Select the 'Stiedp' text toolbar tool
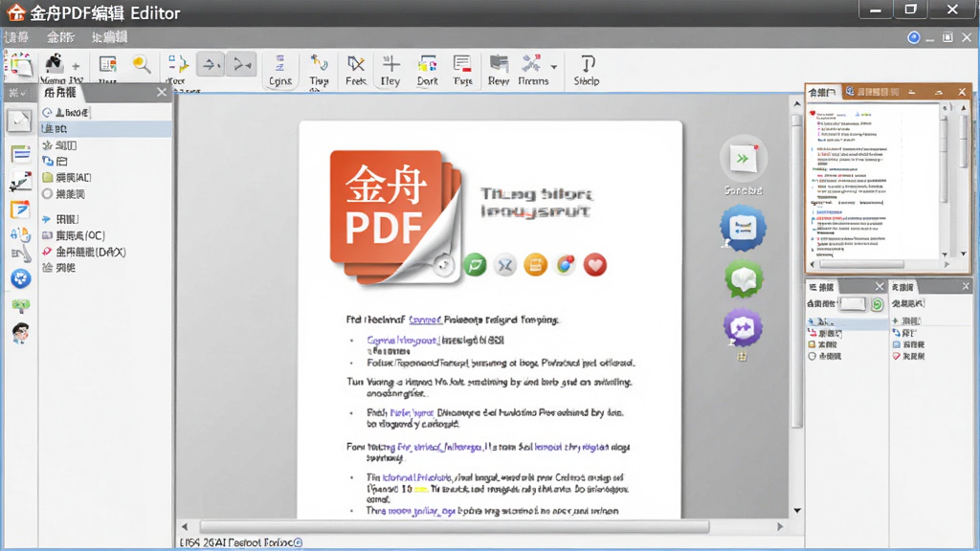This screenshot has width=980, height=551. click(587, 70)
